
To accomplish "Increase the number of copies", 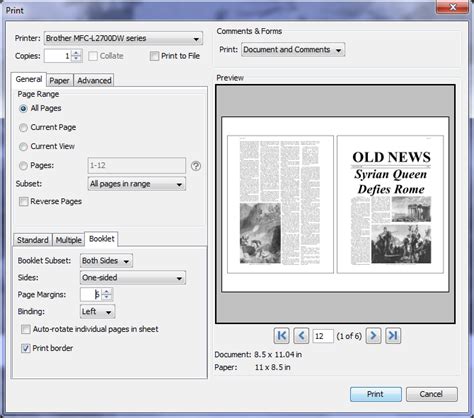I will point(77,53).
